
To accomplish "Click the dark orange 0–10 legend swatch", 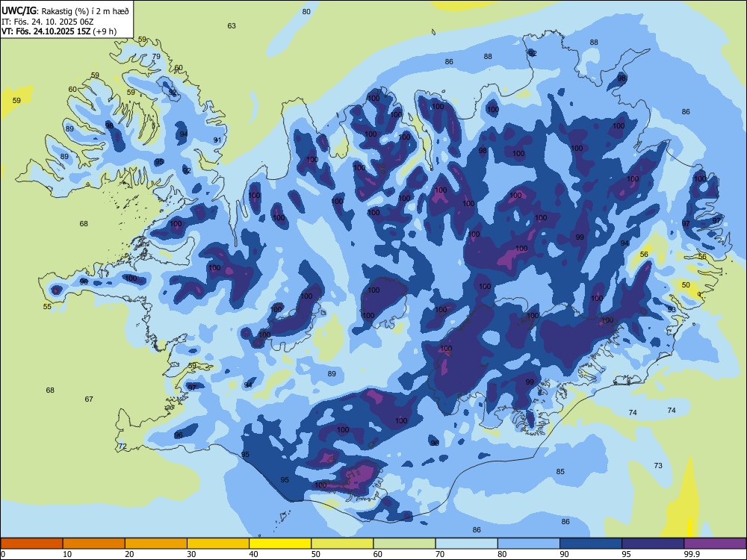I will click(31, 544).
